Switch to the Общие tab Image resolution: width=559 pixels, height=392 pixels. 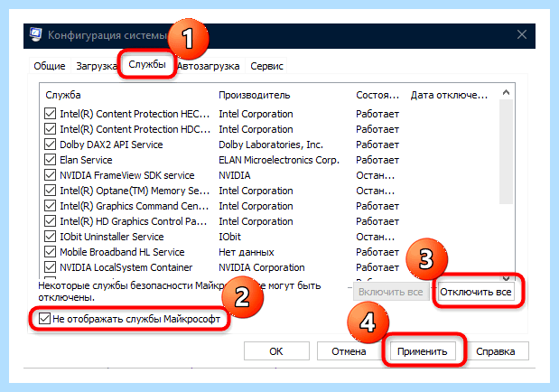50,66
